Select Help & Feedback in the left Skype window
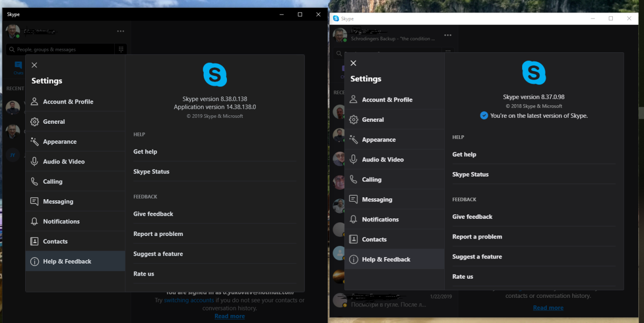 click(x=75, y=262)
